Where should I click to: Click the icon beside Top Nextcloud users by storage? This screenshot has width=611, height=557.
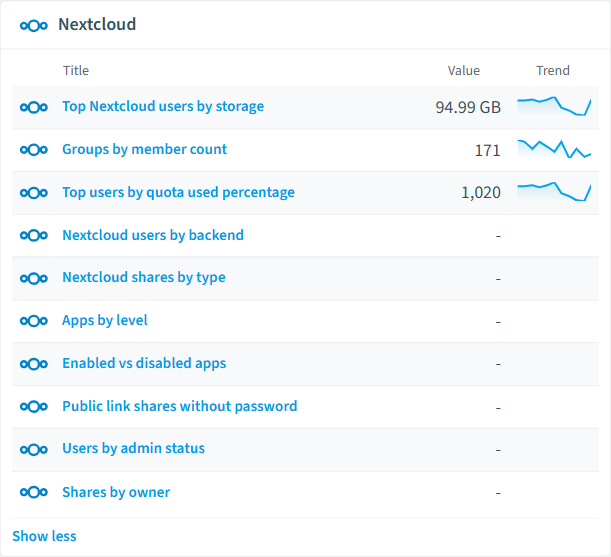coord(34,107)
